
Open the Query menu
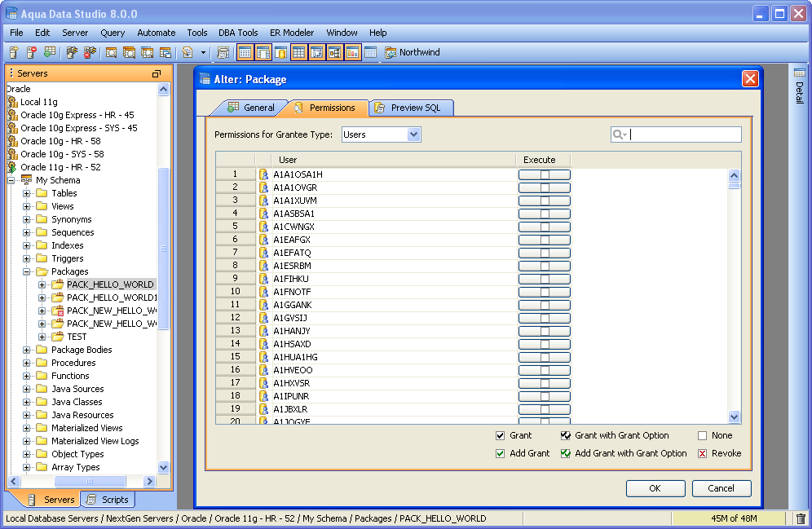113,33
